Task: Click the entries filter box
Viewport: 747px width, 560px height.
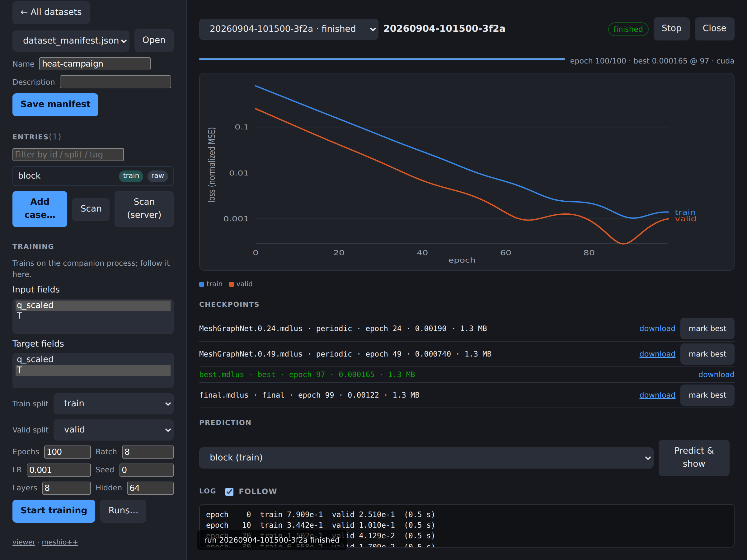Action: [68, 155]
